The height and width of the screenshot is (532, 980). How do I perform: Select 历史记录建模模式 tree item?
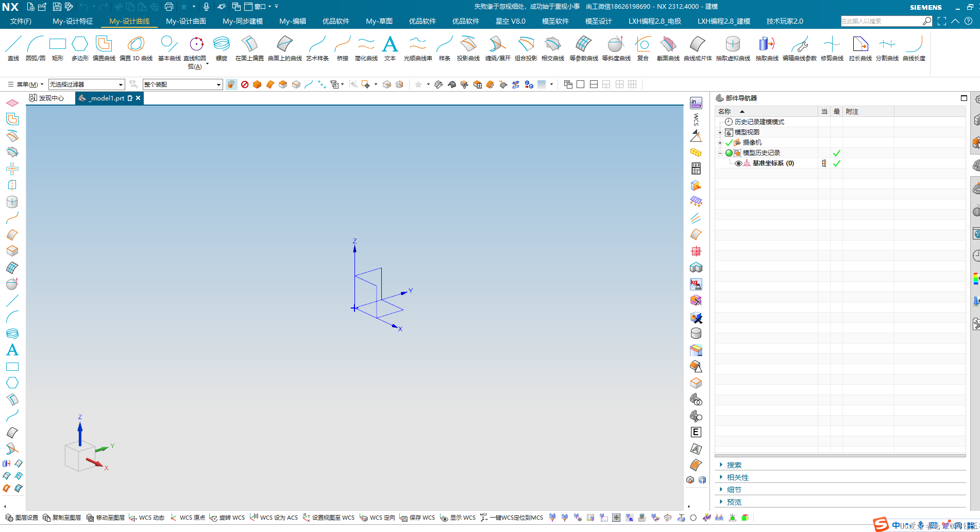(x=759, y=122)
